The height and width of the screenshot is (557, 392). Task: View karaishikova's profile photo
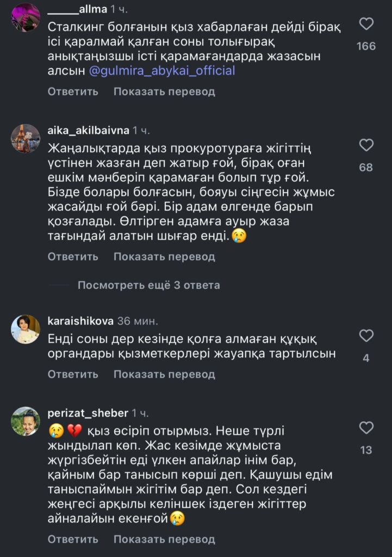(26, 329)
